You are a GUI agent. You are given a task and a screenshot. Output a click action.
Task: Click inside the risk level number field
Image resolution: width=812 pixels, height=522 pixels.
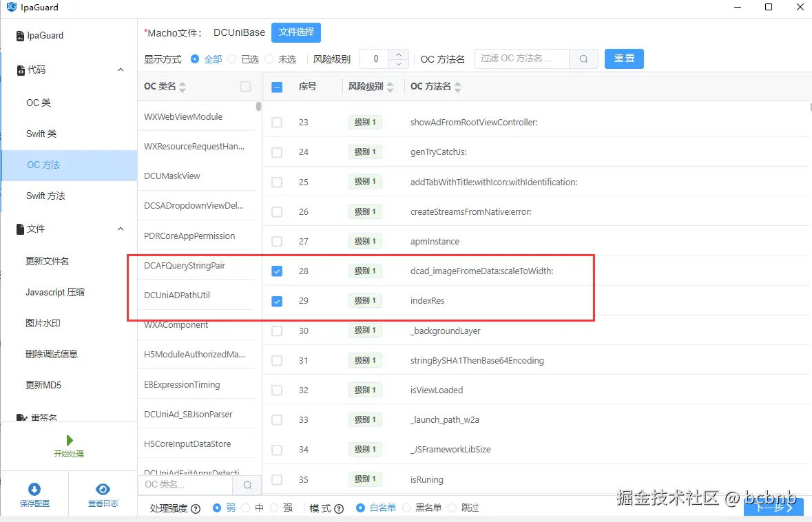[376, 59]
